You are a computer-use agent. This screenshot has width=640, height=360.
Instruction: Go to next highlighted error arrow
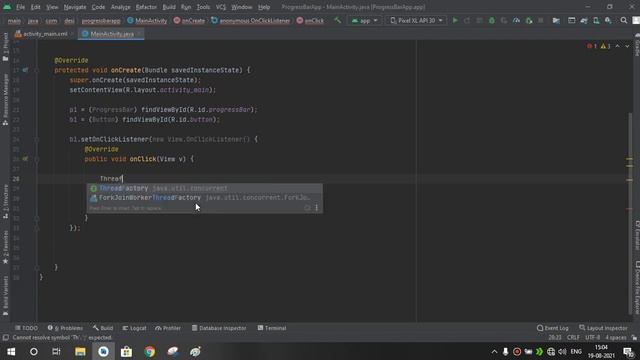pyautogui.click(x=627, y=46)
